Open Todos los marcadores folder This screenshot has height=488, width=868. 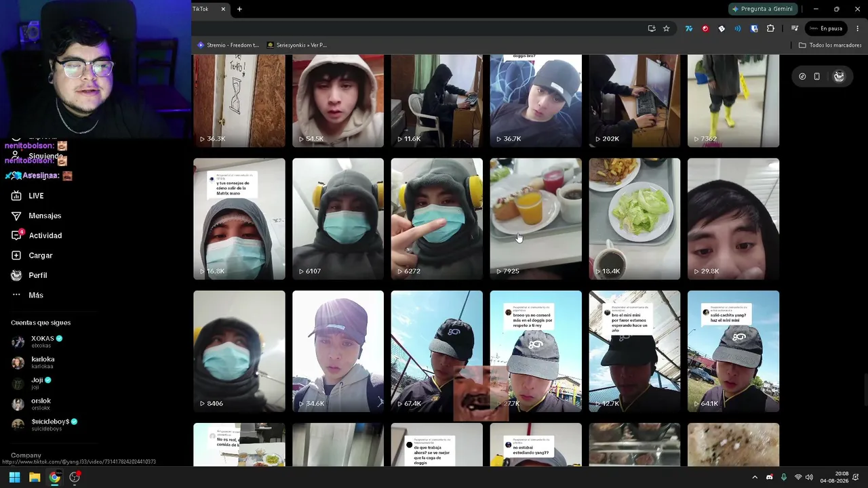click(830, 45)
